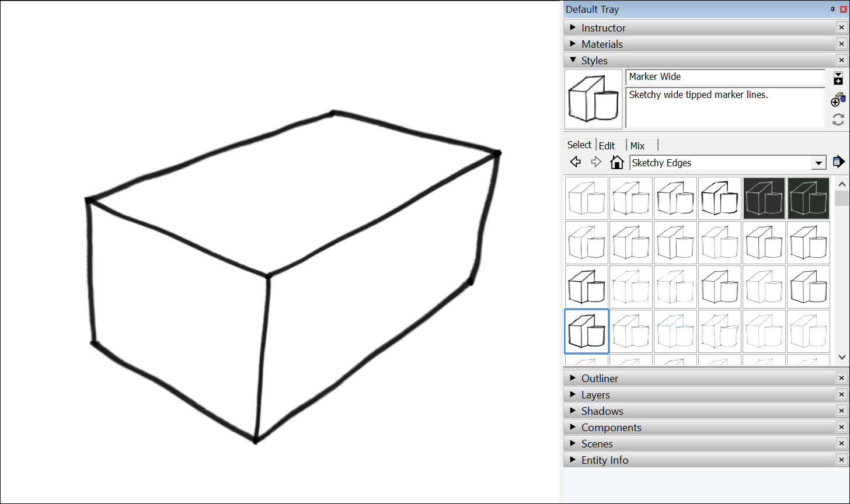Collapse the Styles section
Image resolution: width=850 pixels, height=504 pixels.
[572, 60]
